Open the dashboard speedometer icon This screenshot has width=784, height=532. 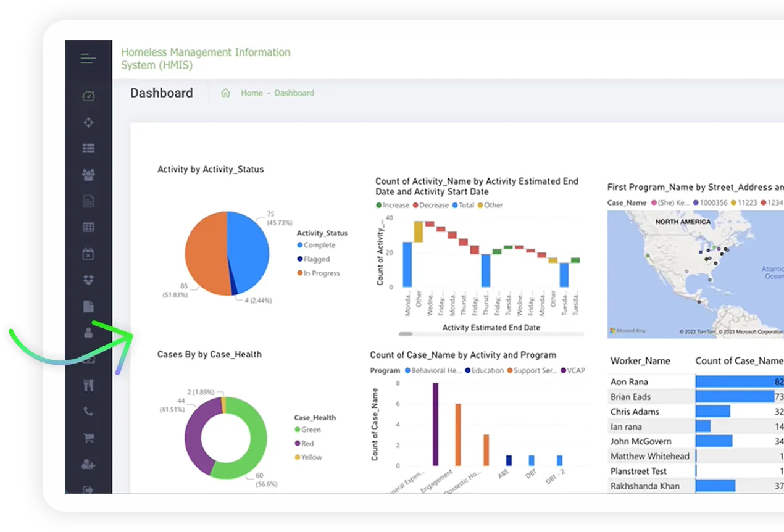[x=88, y=96]
